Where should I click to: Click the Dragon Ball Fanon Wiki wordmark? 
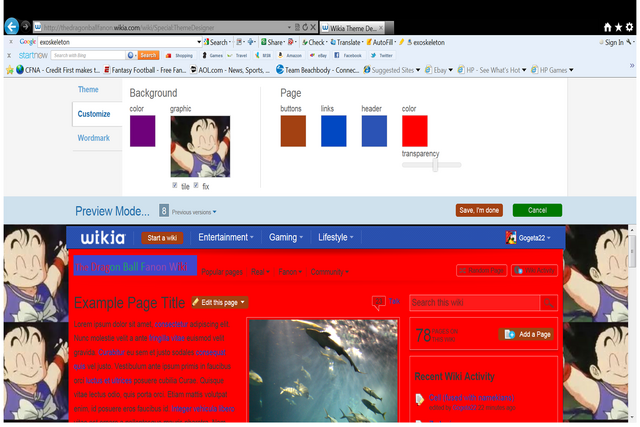pos(135,266)
